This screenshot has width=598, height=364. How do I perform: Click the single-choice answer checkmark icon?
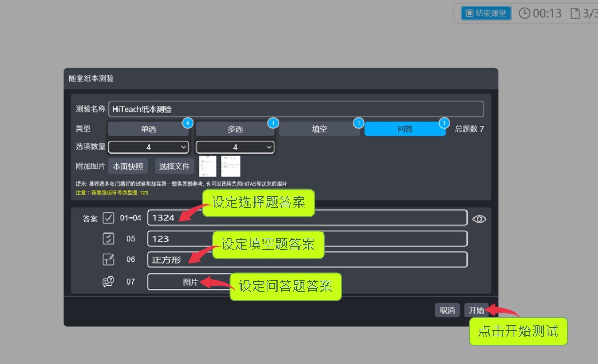coord(108,218)
